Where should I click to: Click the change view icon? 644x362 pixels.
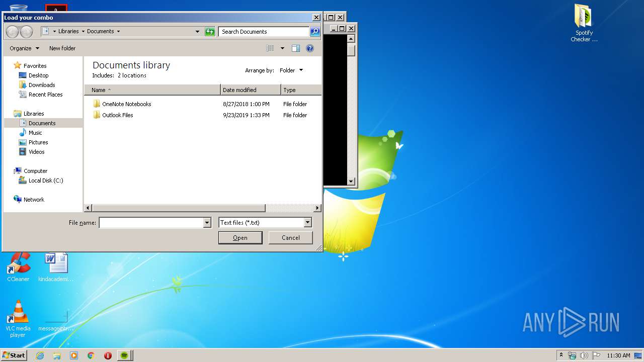pyautogui.click(x=270, y=48)
